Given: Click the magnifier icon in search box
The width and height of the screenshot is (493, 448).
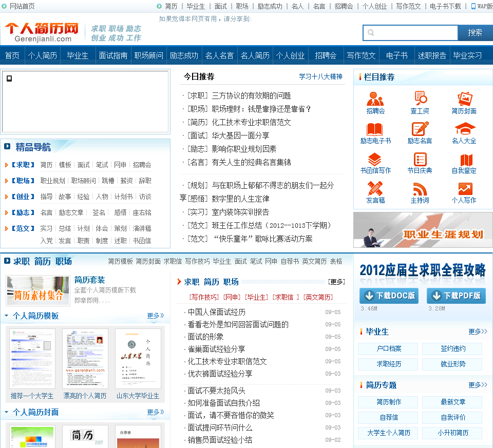Looking at the screenshot, I should pyautogui.click(x=371, y=32).
